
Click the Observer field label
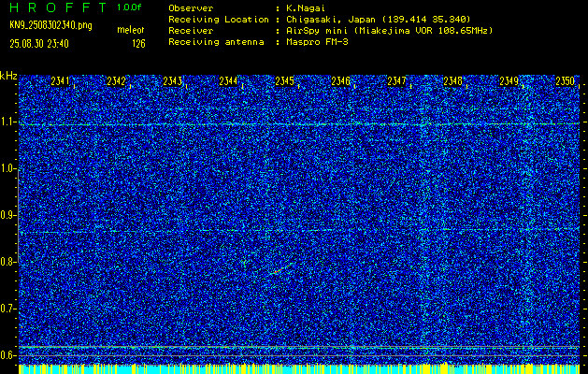pyautogui.click(x=191, y=8)
